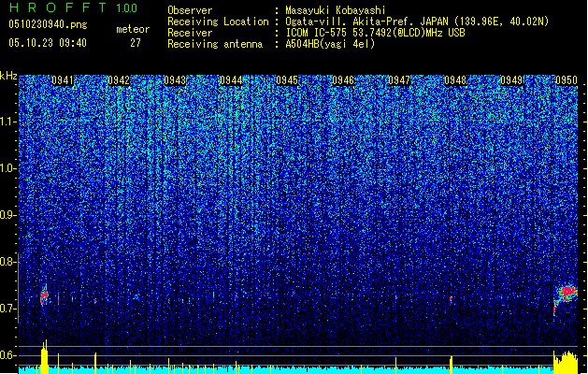Viewport: 588px width, 374px height.
Task: Click the small red echo near 0948
Action: click(x=451, y=299)
